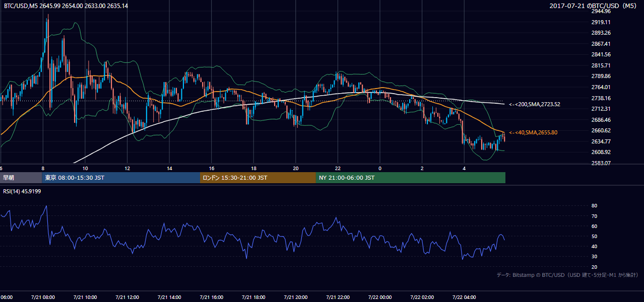Viewport: 644px width, 302px height.
Task: Click price axis label 2660.62
Action: [601, 130]
